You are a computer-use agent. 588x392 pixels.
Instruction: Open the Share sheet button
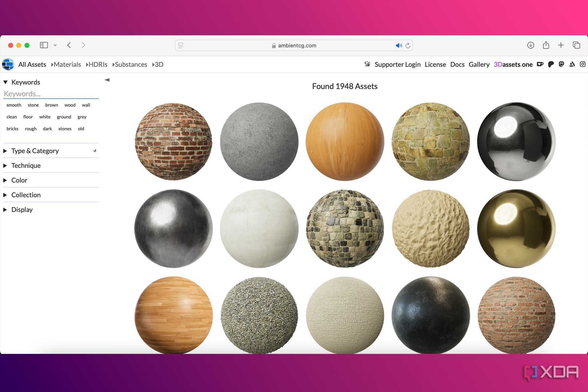[546, 45]
